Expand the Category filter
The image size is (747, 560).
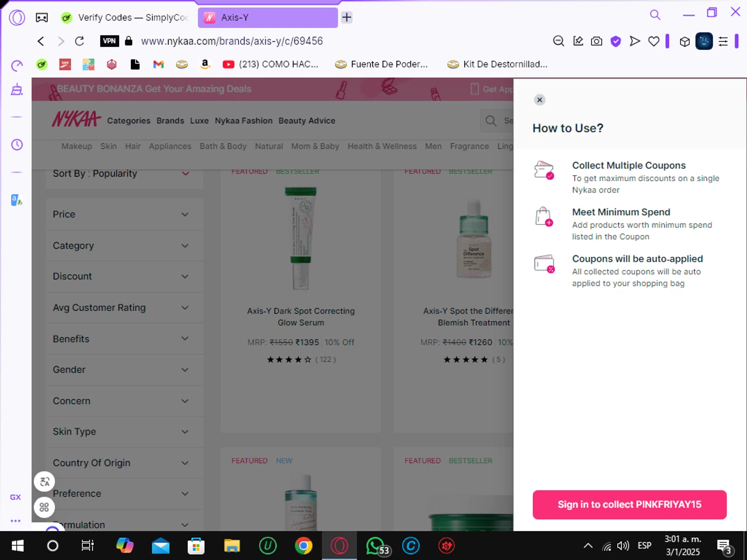[124, 245]
